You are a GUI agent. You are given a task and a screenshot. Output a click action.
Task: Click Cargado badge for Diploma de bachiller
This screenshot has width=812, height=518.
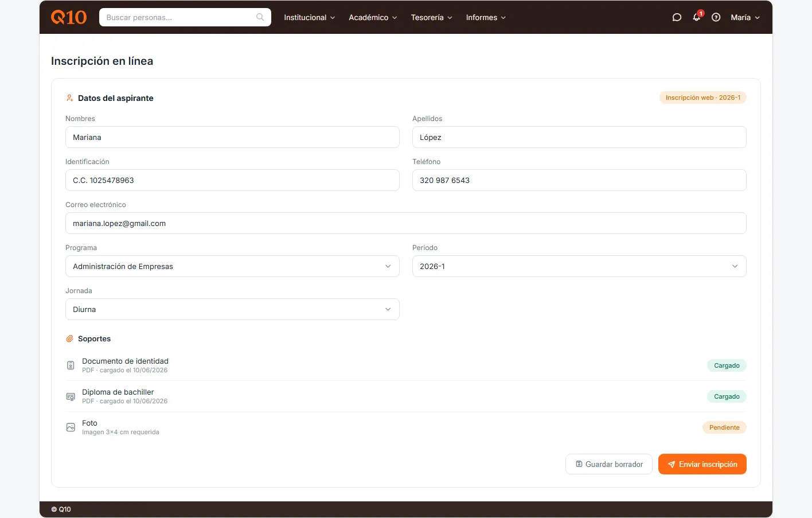[727, 396]
